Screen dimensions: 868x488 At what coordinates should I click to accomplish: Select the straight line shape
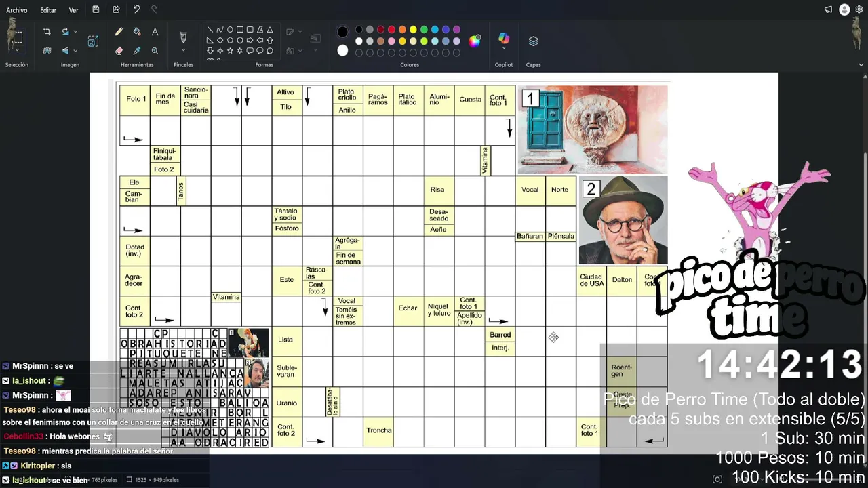point(210,30)
